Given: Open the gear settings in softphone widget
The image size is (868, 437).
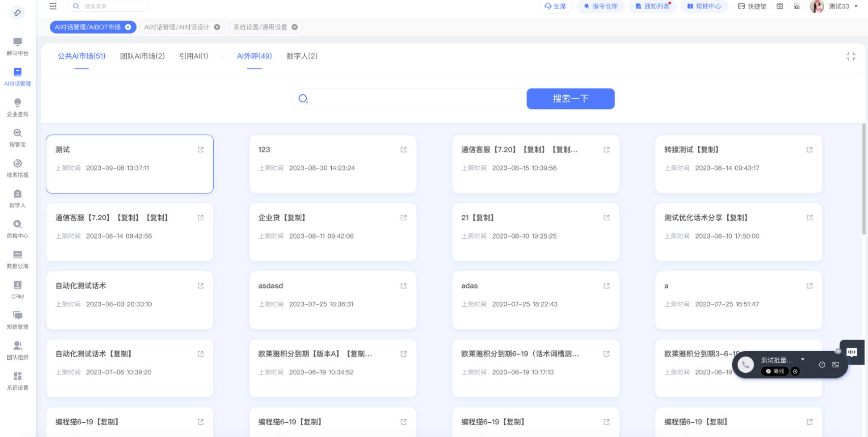Looking at the screenshot, I should click(x=795, y=371).
